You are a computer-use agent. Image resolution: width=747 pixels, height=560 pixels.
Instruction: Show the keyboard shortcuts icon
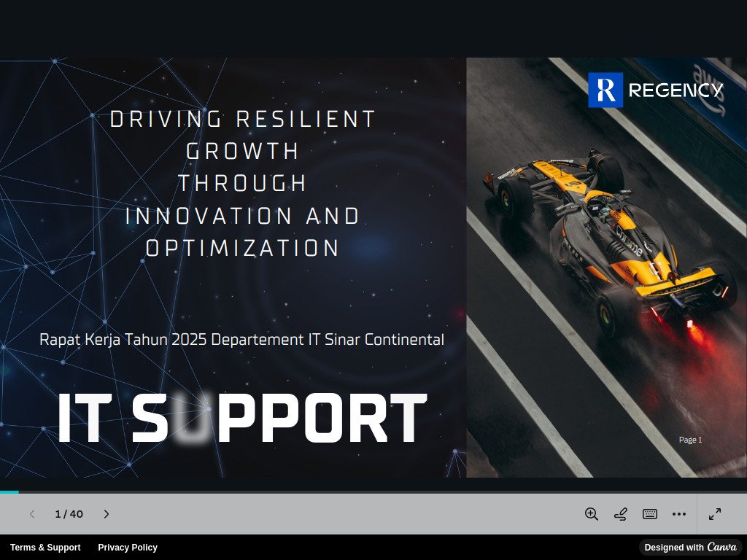[x=650, y=514]
